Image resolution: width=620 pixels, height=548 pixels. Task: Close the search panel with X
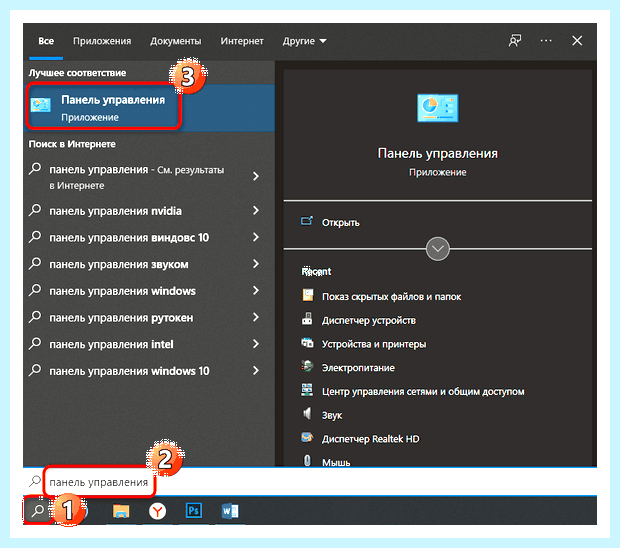point(577,41)
